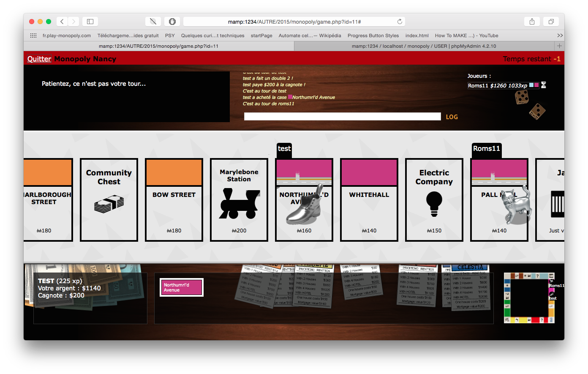Select the monopoly game.php tab
Viewport: 588px width, 374px height.
click(x=158, y=46)
